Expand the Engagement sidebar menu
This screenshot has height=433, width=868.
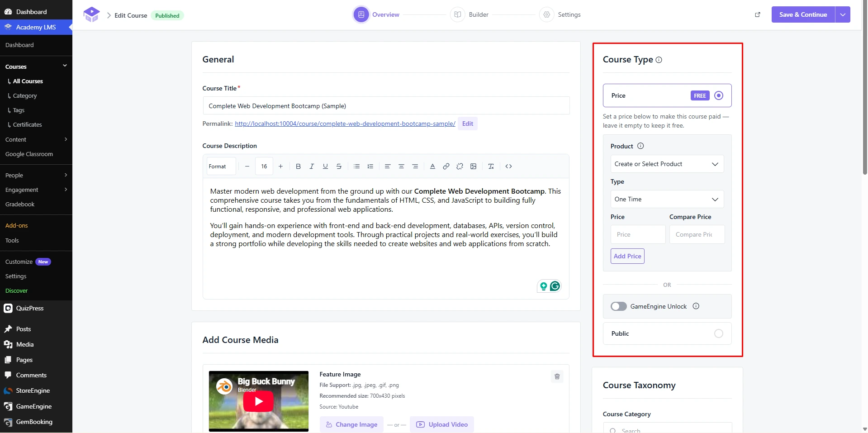click(36, 190)
